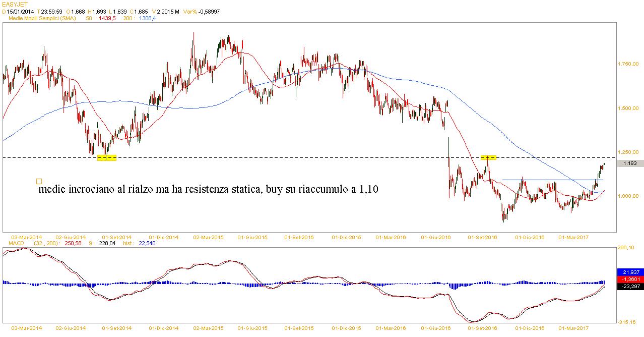The width and height of the screenshot is (644, 337).
Task: Click the small orange square annotation handle
Action: pyautogui.click(x=39, y=182)
